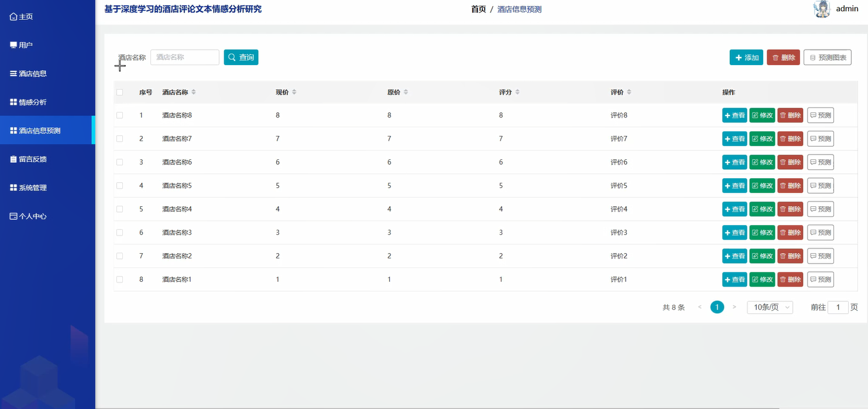
Task: Check the checkbox for 酒店名称2 row
Action: point(120,256)
